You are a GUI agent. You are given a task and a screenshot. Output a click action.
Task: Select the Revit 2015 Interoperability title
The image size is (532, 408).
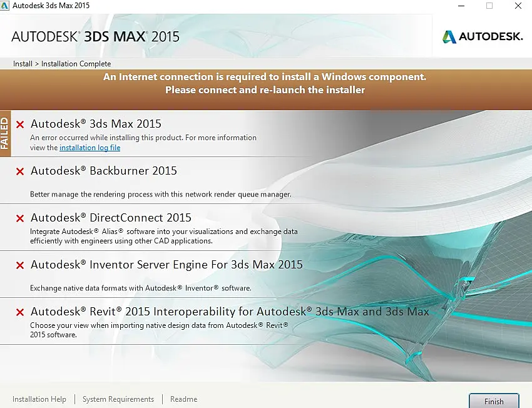[x=230, y=312]
